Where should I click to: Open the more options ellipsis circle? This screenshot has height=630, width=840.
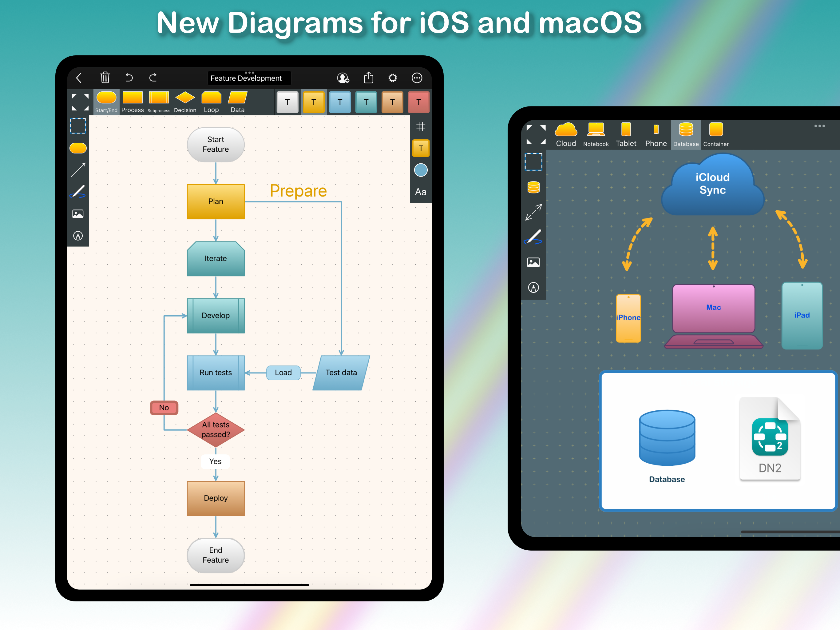(x=417, y=78)
